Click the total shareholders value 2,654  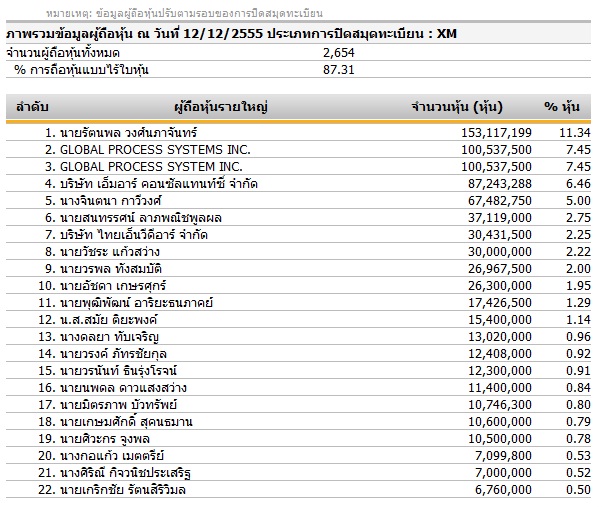tap(339, 53)
